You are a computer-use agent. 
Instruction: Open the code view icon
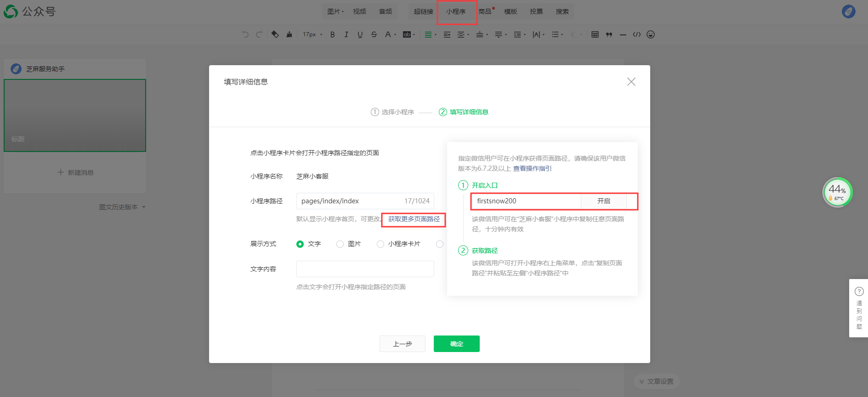click(x=636, y=34)
